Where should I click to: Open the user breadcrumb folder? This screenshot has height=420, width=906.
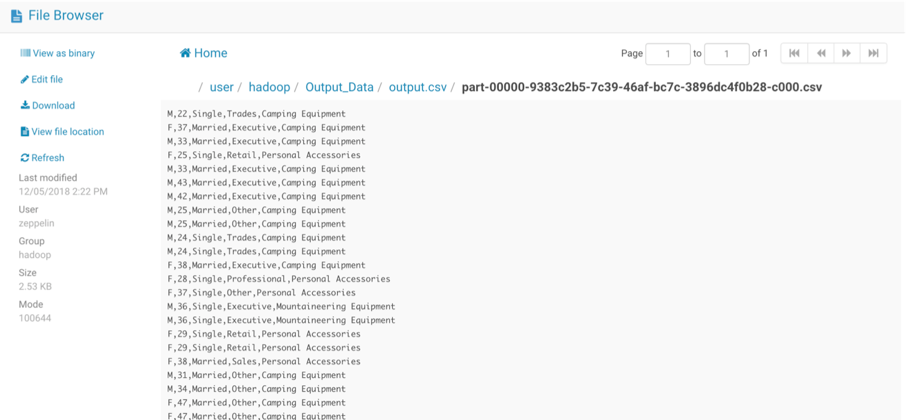[221, 87]
